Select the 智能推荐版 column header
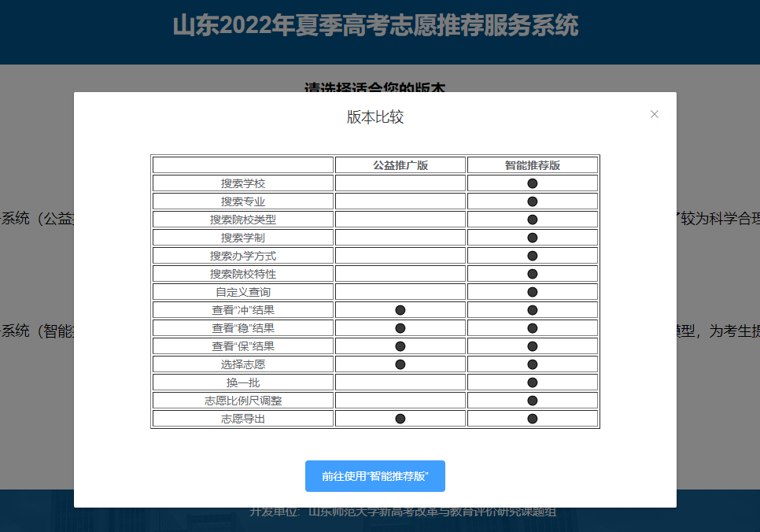The height and width of the screenshot is (532, 760). [x=533, y=164]
